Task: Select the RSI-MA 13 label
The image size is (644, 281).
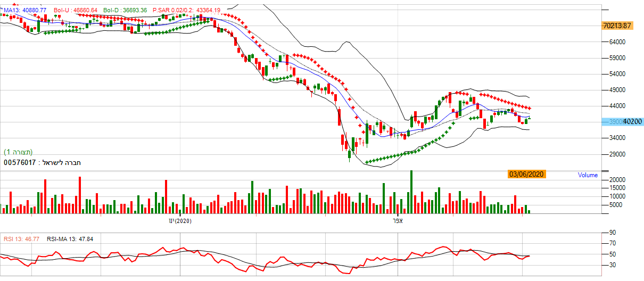Action: pos(70,239)
